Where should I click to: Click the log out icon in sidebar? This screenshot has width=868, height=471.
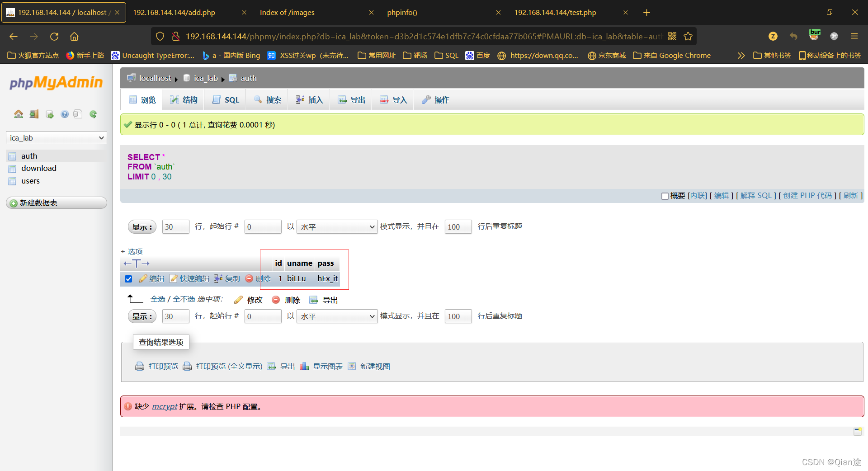(34, 114)
